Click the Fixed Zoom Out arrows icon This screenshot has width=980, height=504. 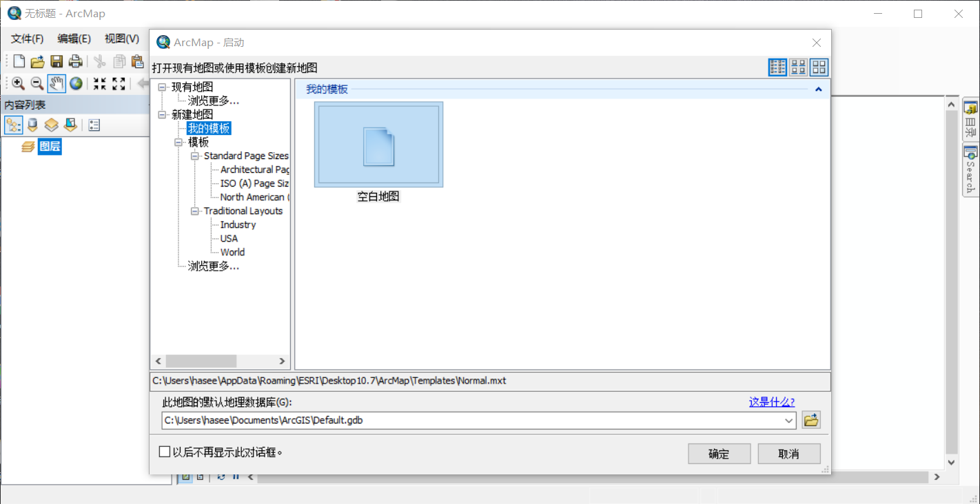[119, 83]
